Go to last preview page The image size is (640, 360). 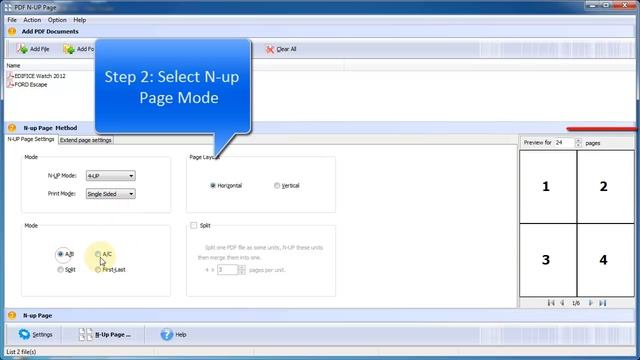tap(602, 303)
